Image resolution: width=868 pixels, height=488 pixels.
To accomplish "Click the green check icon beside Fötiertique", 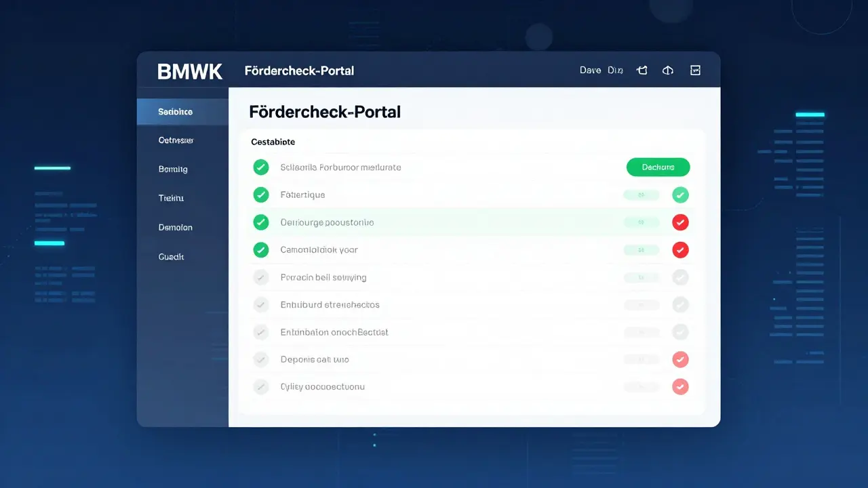I will point(260,195).
